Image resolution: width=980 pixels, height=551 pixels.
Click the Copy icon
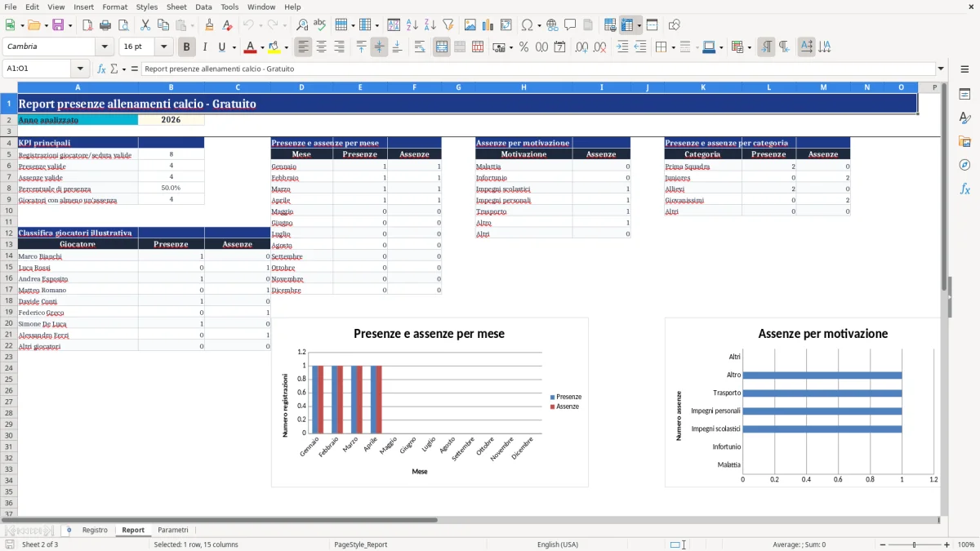click(x=163, y=25)
